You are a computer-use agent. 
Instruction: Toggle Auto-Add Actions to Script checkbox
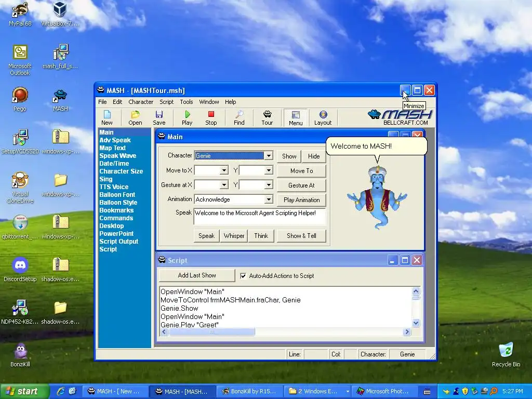(243, 276)
